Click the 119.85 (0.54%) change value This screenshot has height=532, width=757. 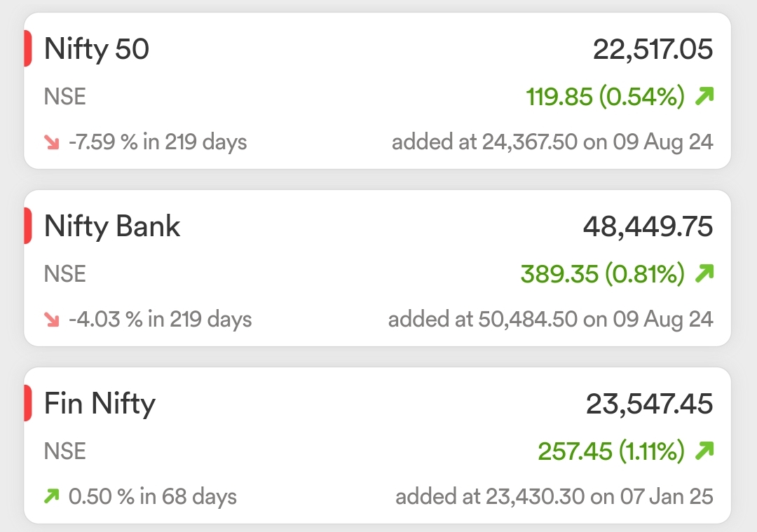tap(605, 97)
